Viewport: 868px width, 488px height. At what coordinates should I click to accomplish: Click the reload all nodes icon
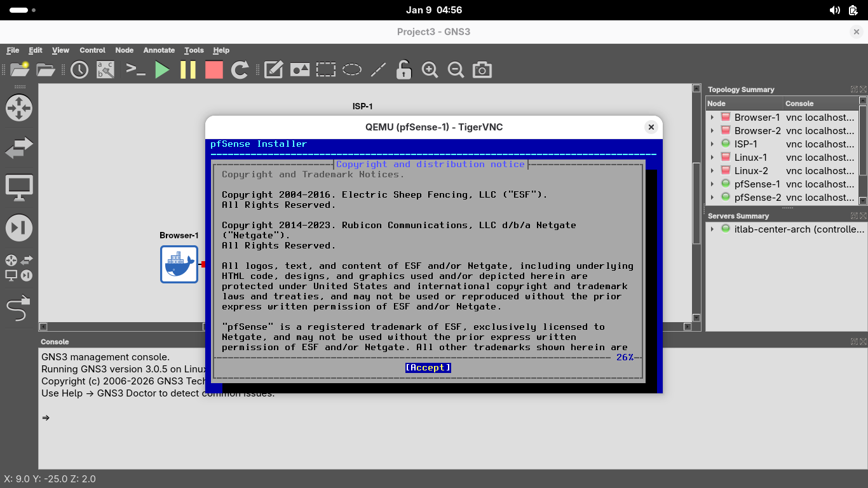(240, 70)
